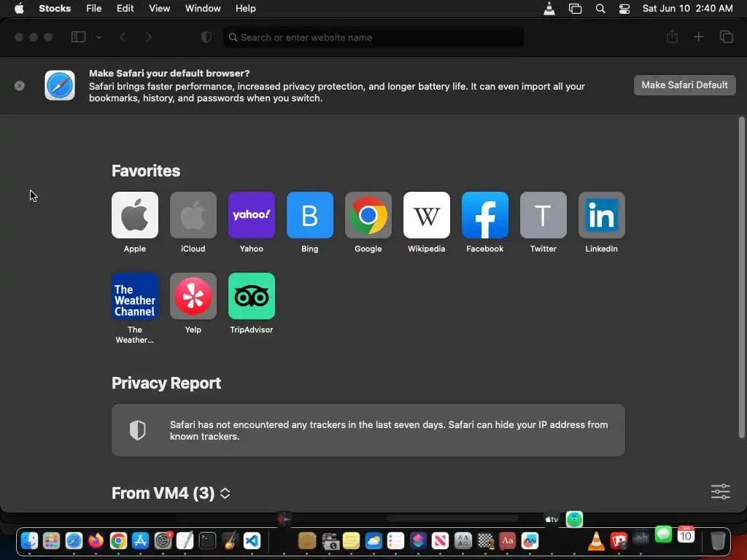Screen dimensions: 747x560
Task: Click the Share toolbar icon
Action: [x=672, y=36]
